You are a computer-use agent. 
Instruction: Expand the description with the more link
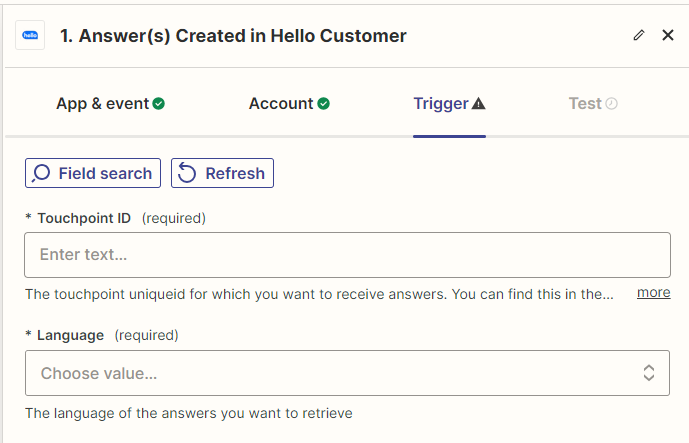point(653,292)
